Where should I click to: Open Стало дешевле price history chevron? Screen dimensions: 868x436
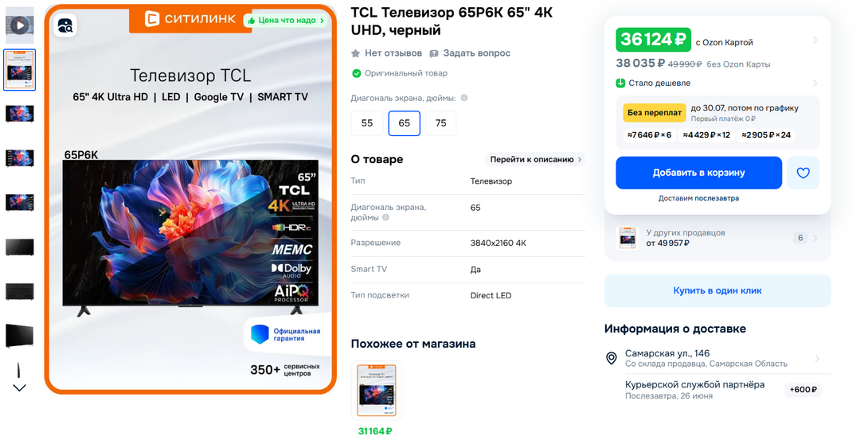point(815,84)
